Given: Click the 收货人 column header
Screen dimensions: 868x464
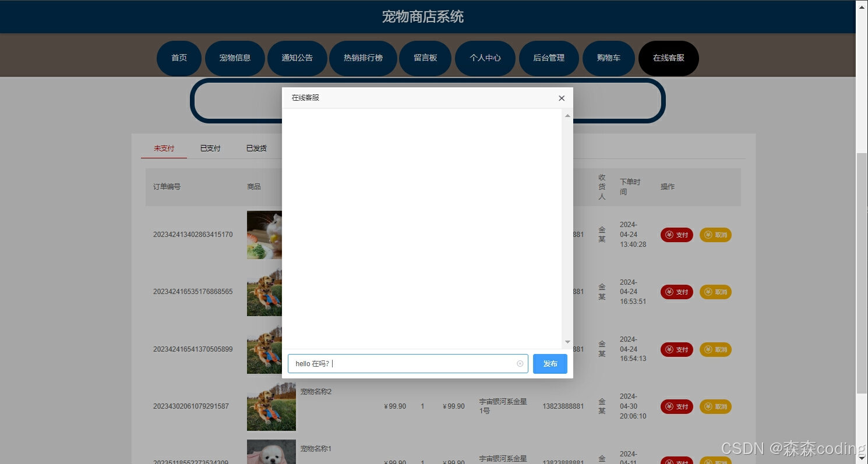Looking at the screenshot, I should pyautogui.click(x=602, y=187).
